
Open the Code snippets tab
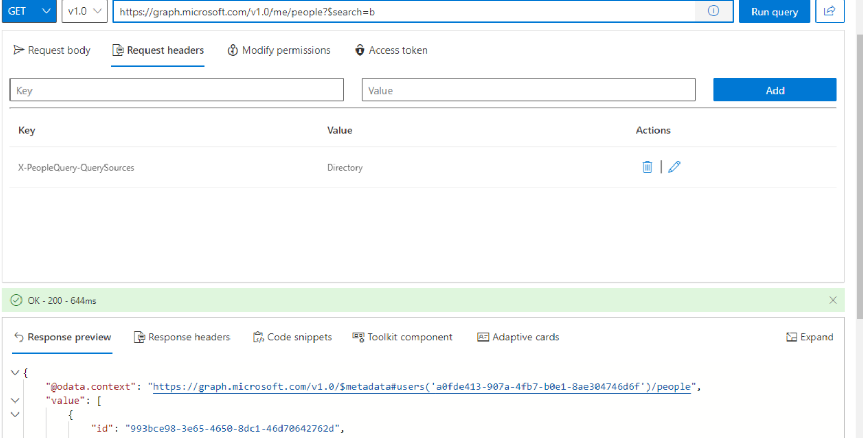pyautogui.click(x=292, y=337)
